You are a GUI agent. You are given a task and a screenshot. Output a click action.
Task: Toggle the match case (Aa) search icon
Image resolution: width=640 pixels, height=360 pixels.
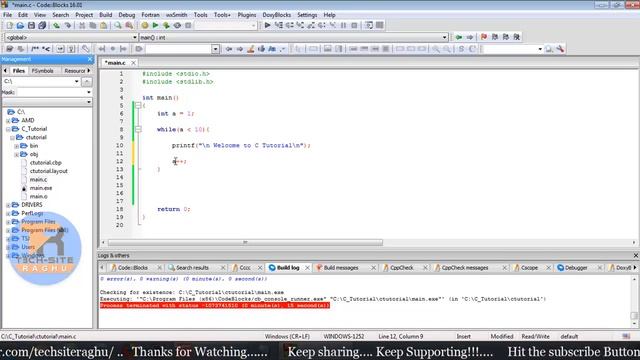point(272,49)
